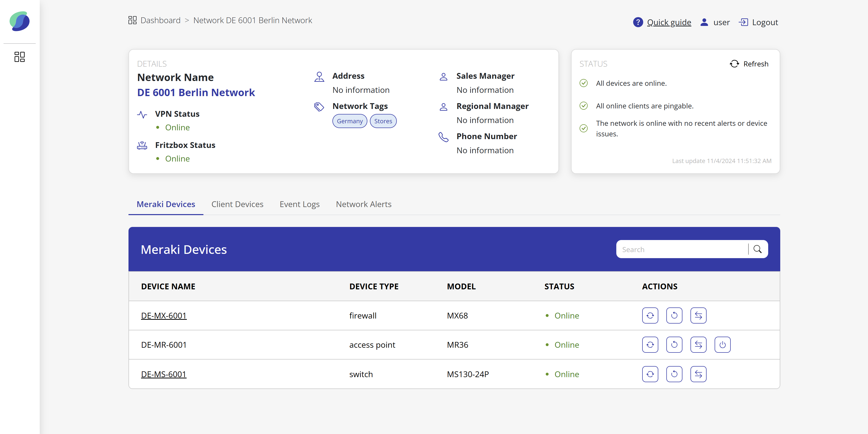Click the quick guide question mark icon
This screenshot has width=868, height=434.
click(x=637, y=22)
